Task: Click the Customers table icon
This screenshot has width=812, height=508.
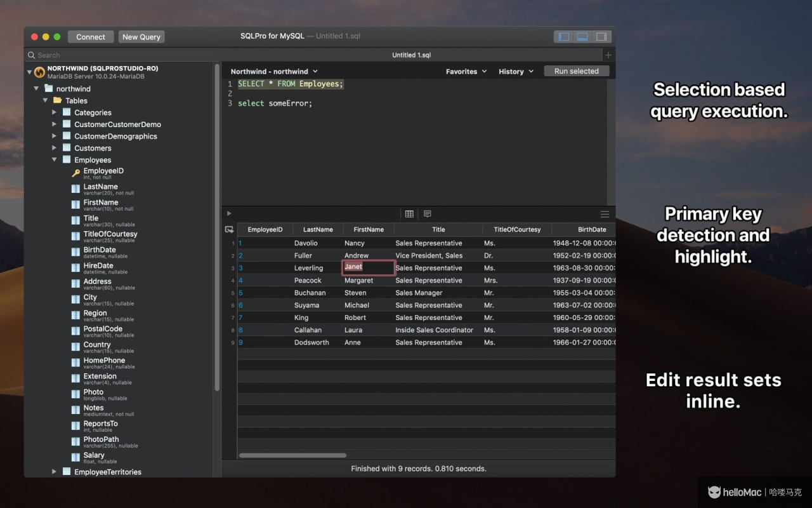Action: 67,148
